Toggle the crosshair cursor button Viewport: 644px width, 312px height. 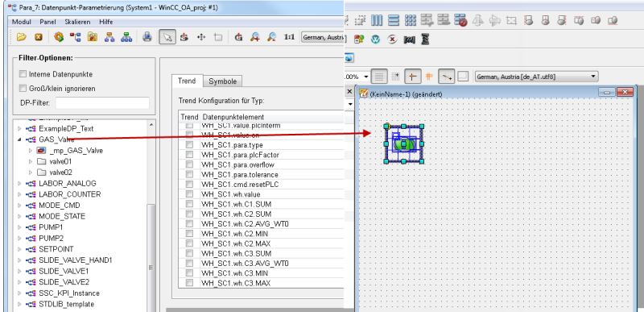tap(412, 76)
